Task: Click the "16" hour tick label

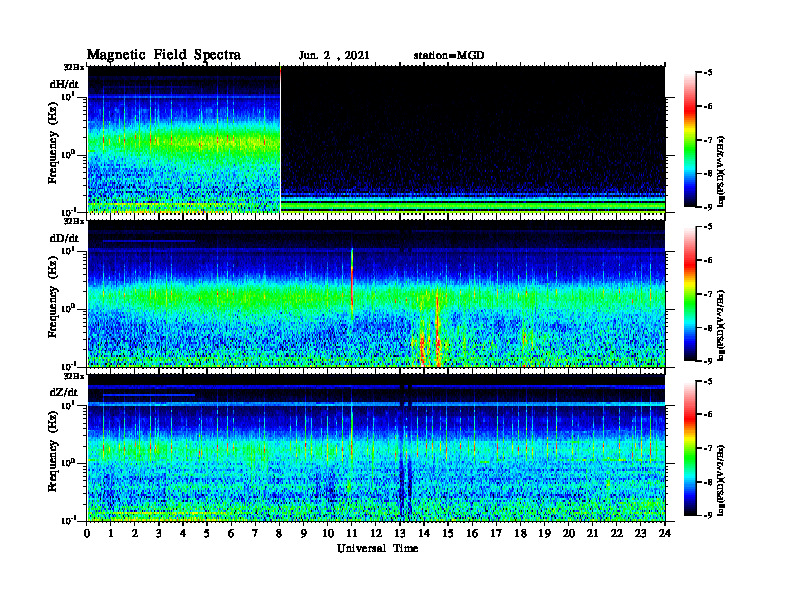Action: (x=472, y=534)
